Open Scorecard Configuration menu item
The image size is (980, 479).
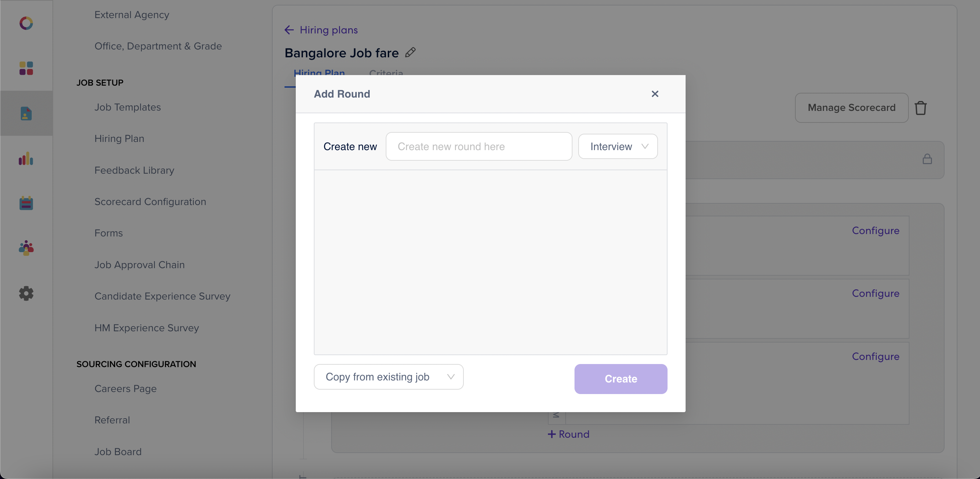[150, 201]
